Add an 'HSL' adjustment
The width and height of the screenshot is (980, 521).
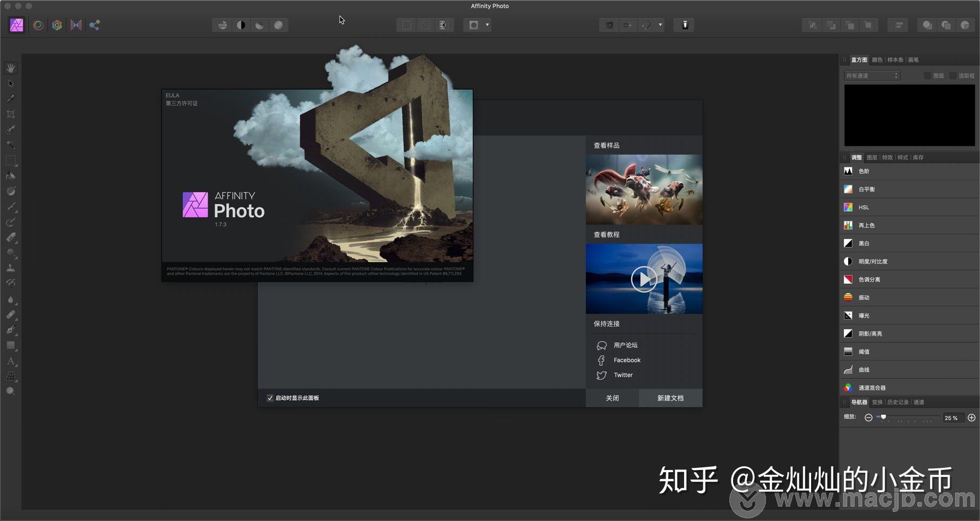[909, 207]
